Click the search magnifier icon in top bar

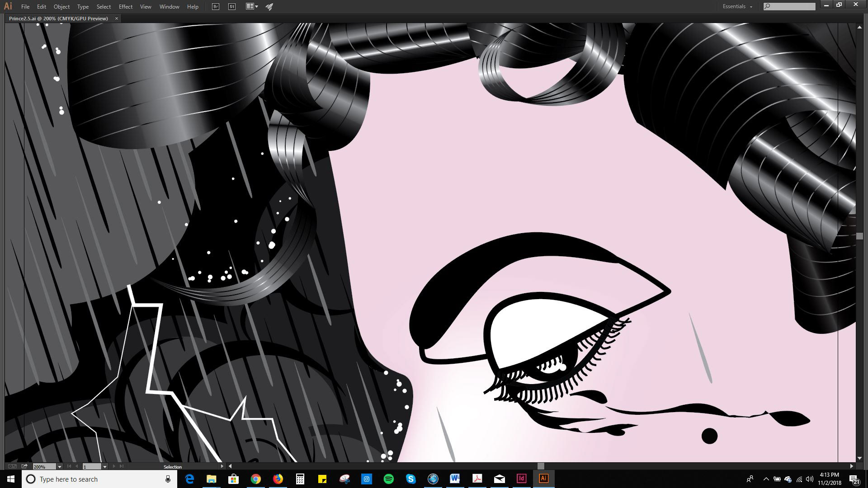pos(767,6)
